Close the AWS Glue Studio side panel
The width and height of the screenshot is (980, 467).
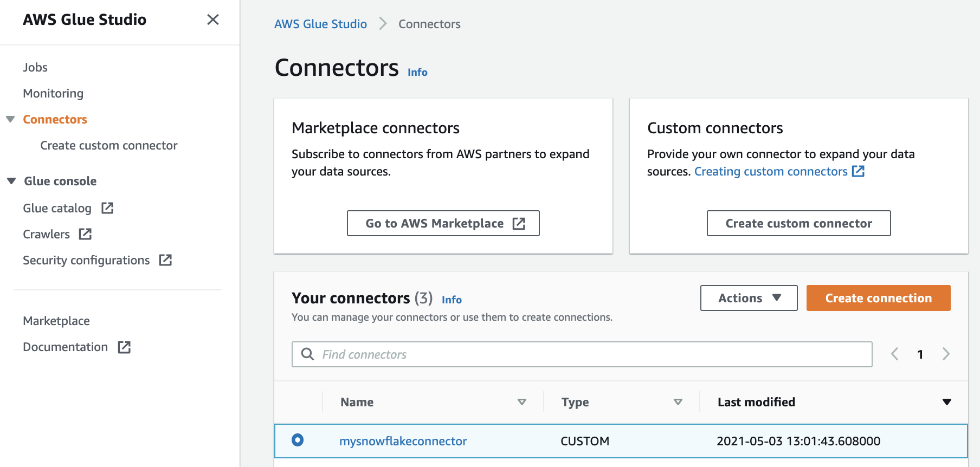coord(213,20)
